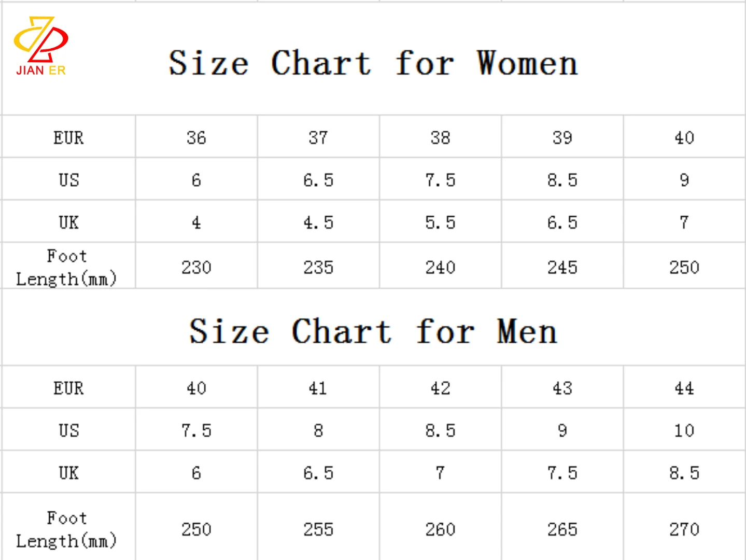The width and height of the screenshot is (746, 560).
Task: Select men's EUR size 44 cell
Action: click(684, 388)
